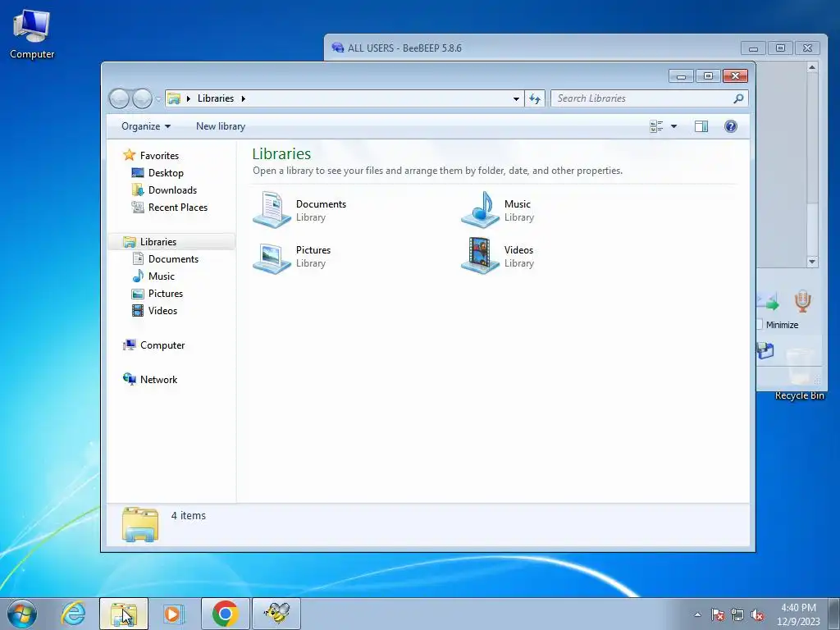Launch Windows Media Player from taskbar
The width and height of the screenshot is (840, 630).
coord(174,614)
